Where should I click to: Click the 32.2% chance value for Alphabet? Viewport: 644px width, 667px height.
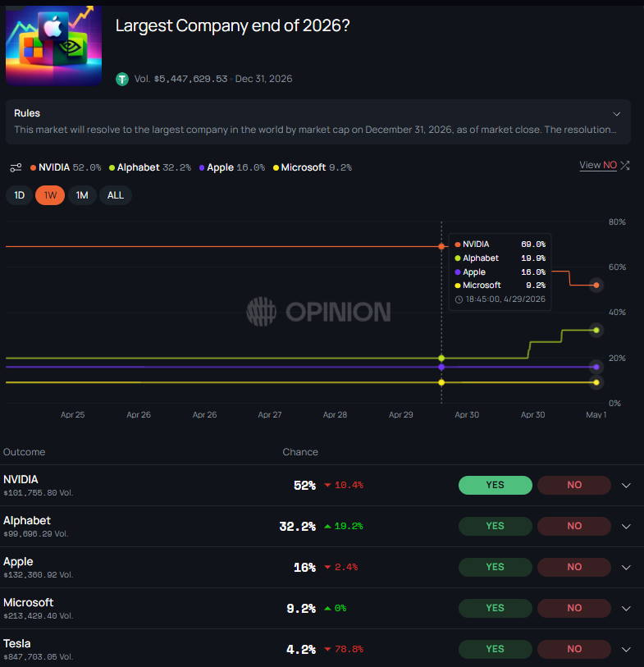(297, 527)
